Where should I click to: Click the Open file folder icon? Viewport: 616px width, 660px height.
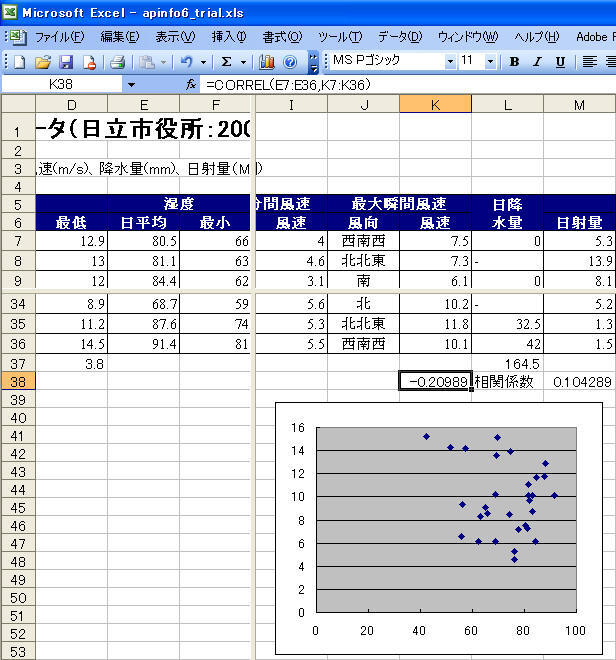43,61
